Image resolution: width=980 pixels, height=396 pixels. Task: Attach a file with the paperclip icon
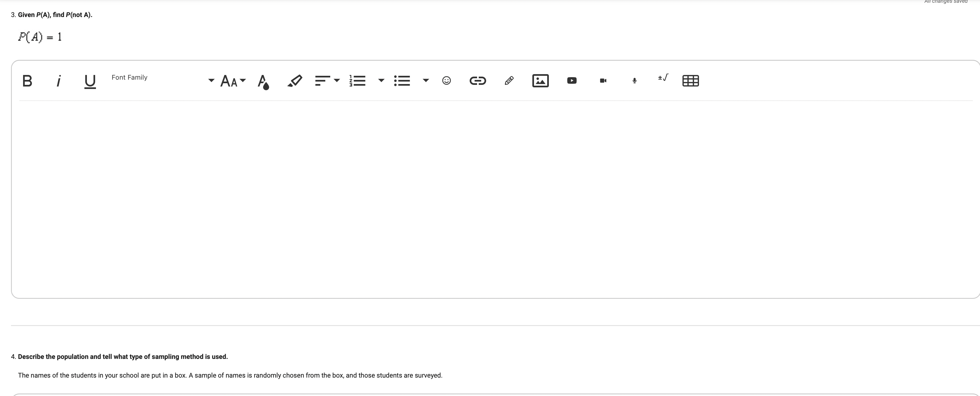tap(509, 80)
